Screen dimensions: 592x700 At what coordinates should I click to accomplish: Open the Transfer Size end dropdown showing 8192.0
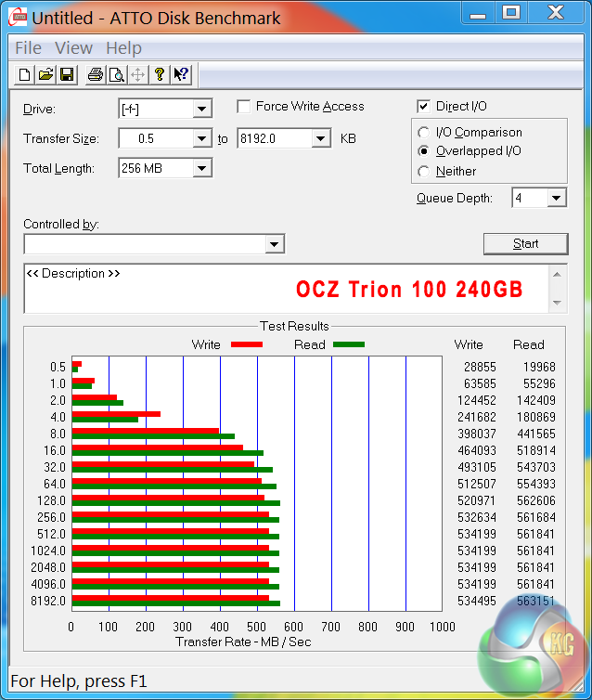[320, 139]
